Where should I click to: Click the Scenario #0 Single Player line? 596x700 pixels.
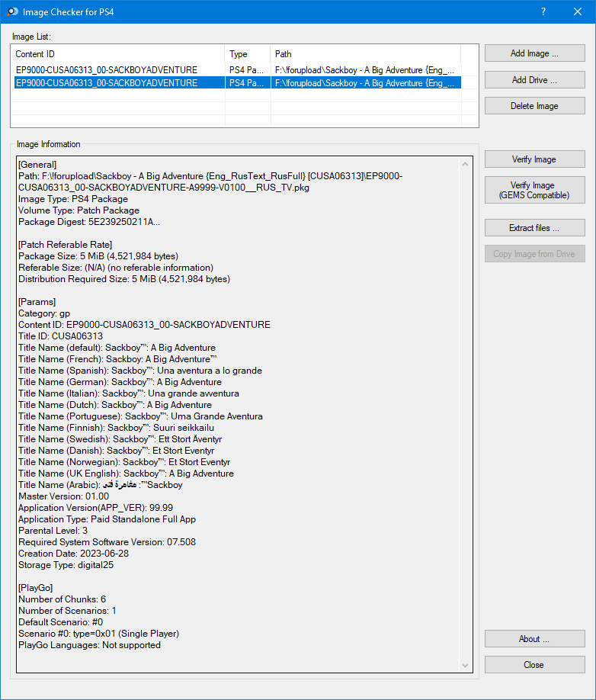coord(98,634)
